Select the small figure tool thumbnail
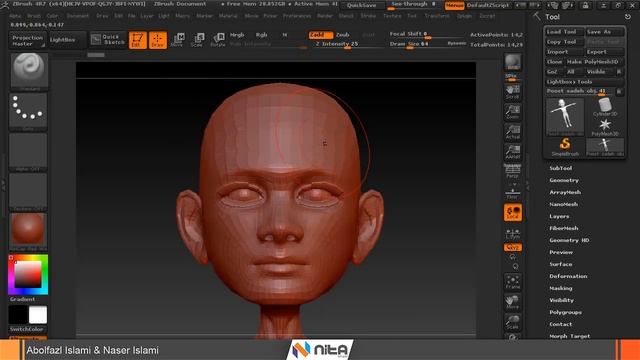Viewport: 640px width, 360px height. pyautogui.click(x=605, y=147)
